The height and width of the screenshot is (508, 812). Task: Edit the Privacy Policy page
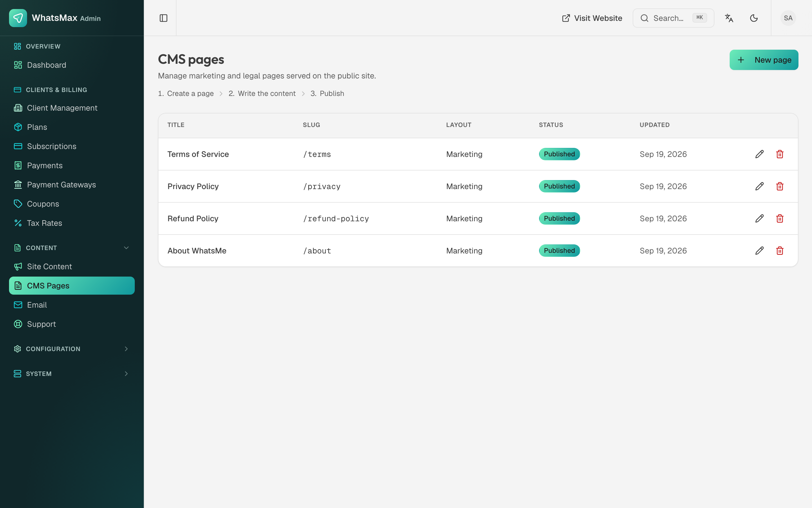point(760,187)
